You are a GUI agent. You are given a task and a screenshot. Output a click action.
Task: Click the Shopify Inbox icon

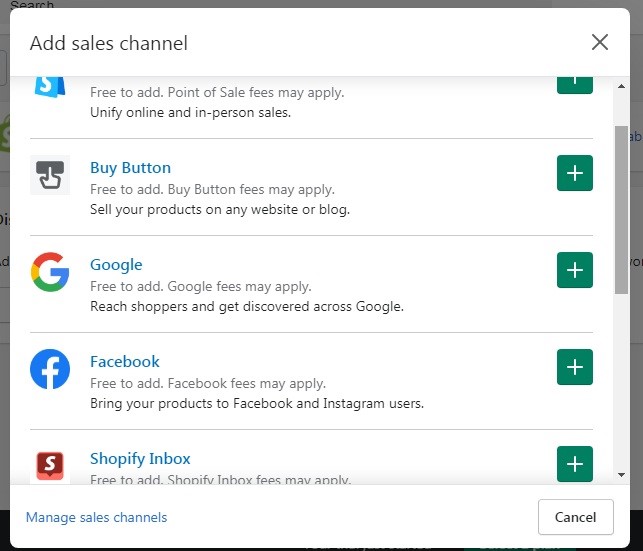tap(50, 465)
